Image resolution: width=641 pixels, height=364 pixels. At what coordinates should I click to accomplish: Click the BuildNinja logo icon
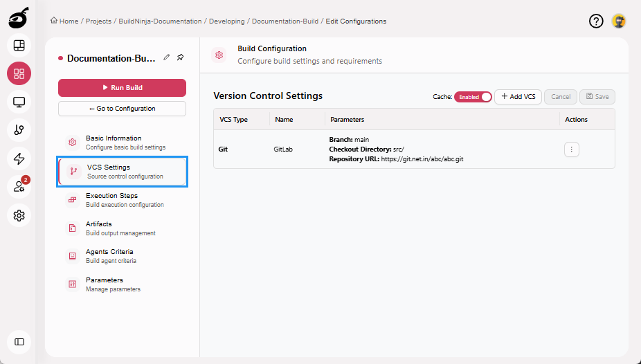click(19, 17)
